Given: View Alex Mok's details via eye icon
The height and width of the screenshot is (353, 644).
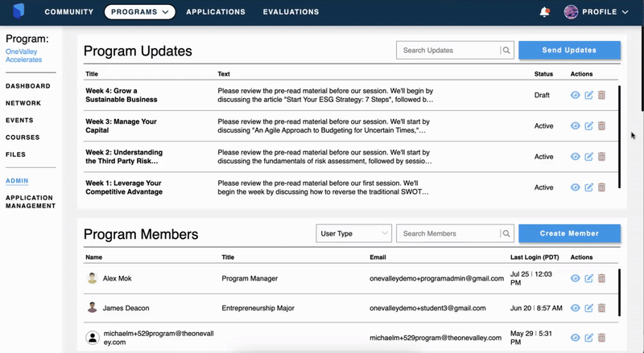Looking at the screenshot, I should (575, 278).
